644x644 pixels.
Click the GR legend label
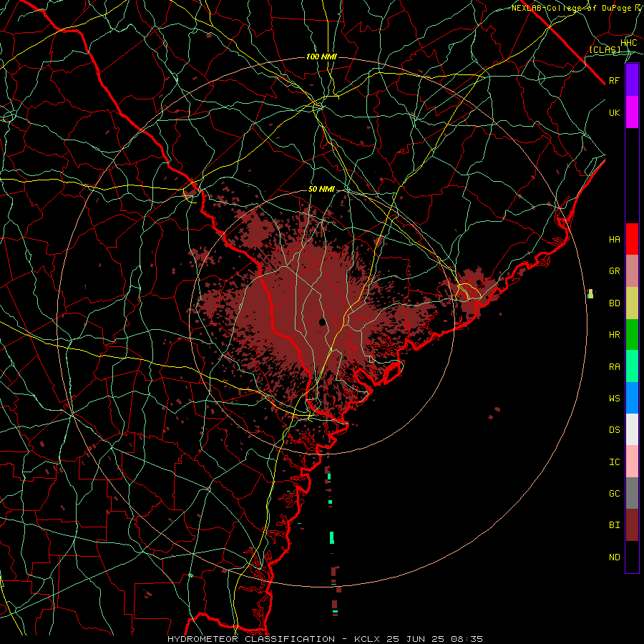614,271
